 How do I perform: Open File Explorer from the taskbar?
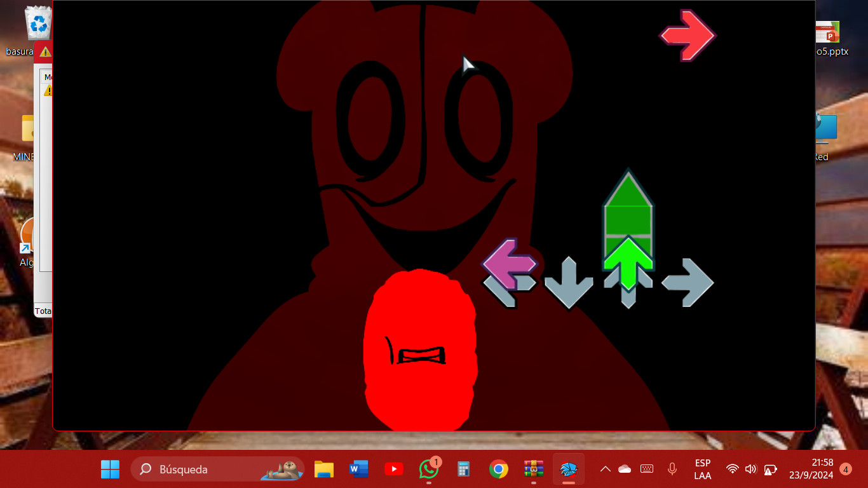pos(324,470)
